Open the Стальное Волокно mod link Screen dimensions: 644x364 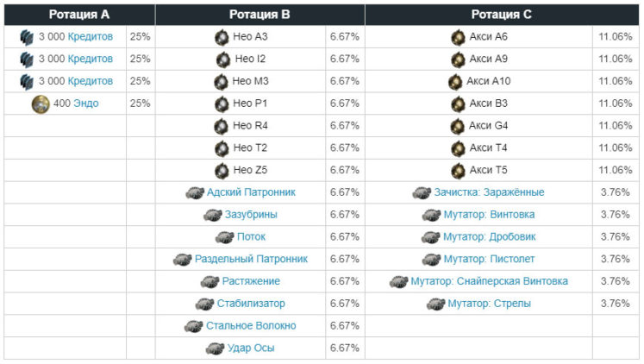click(x=251, y=326)
